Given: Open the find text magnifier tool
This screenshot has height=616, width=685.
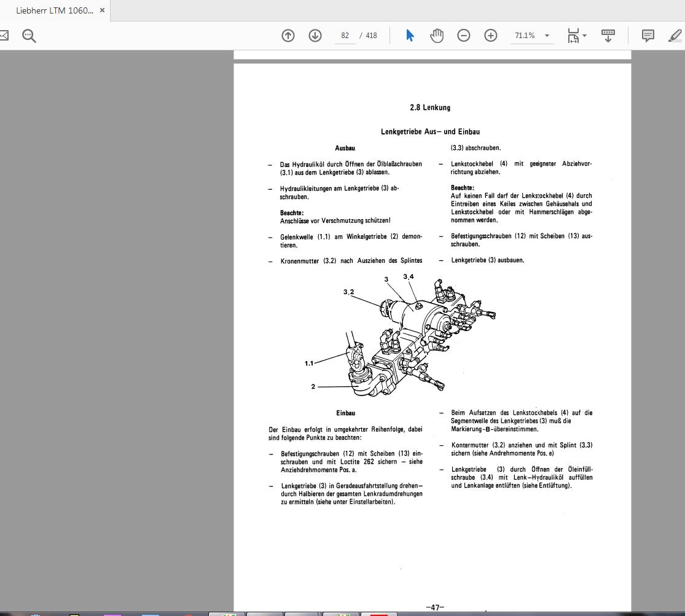Looking at the screenshot, I should tap(29, 36).
